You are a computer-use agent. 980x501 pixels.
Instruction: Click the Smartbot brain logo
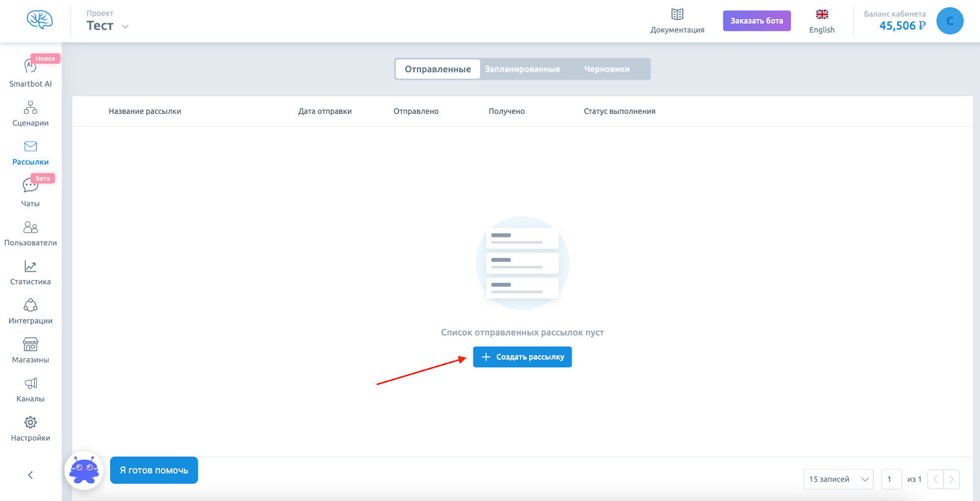[40, 20]
